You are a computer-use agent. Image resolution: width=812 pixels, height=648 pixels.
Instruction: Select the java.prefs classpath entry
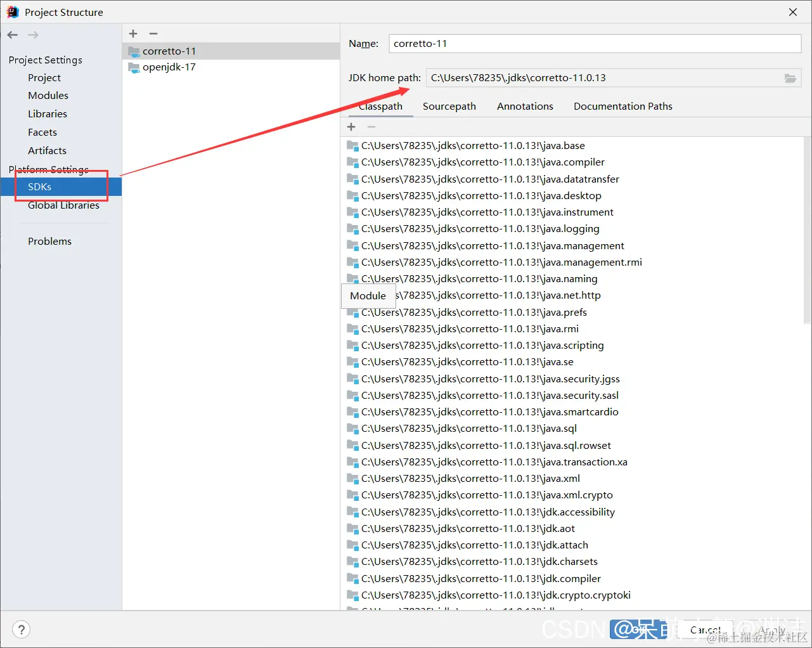point(474,312)
